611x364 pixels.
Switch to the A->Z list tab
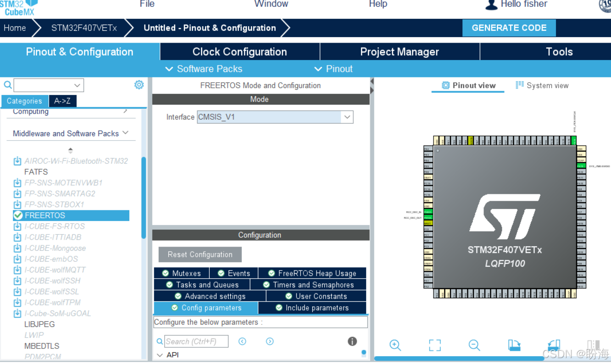click(x=62, y=101)
